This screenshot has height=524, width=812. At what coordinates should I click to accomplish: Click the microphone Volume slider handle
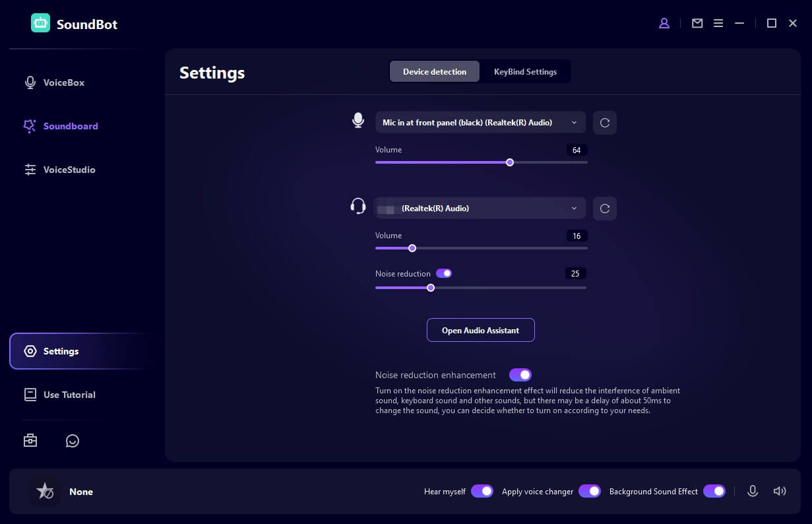click(x=510, y=162)
